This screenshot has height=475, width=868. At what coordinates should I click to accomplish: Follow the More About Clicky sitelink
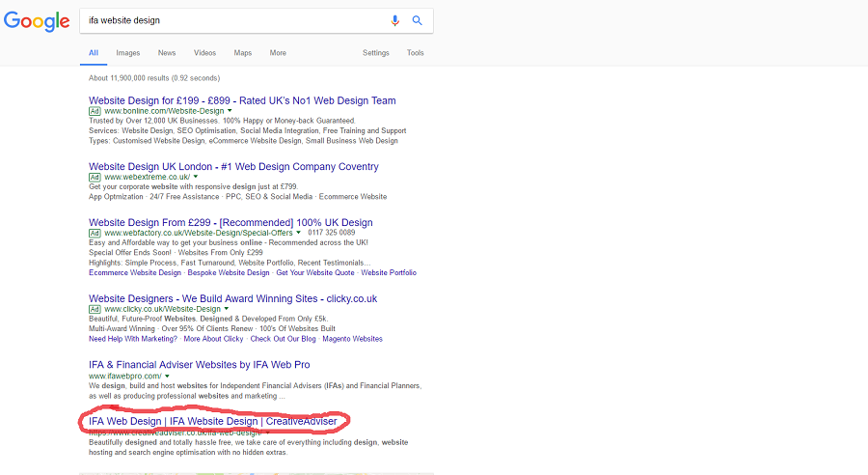click(x=213, y=339)
